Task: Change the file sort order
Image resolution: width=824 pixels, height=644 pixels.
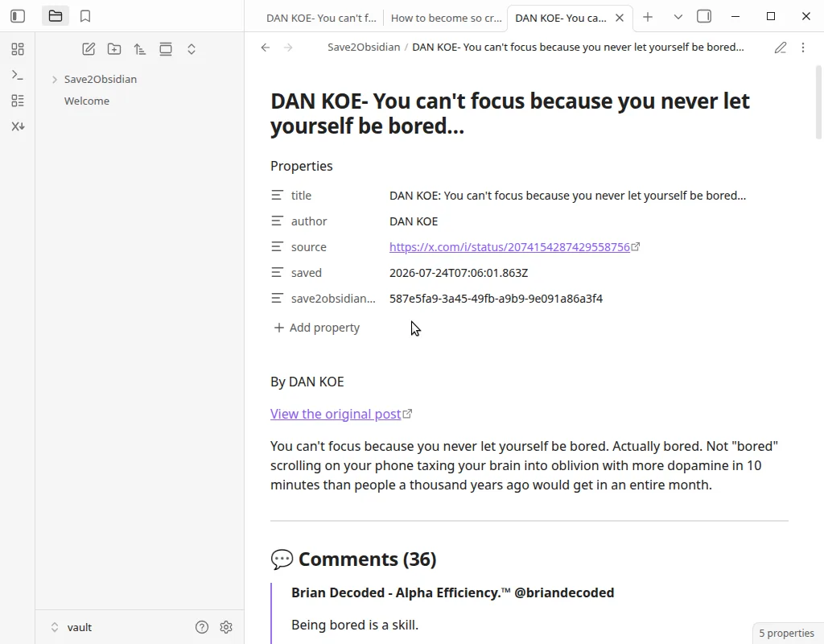Action: pos(140,49)
